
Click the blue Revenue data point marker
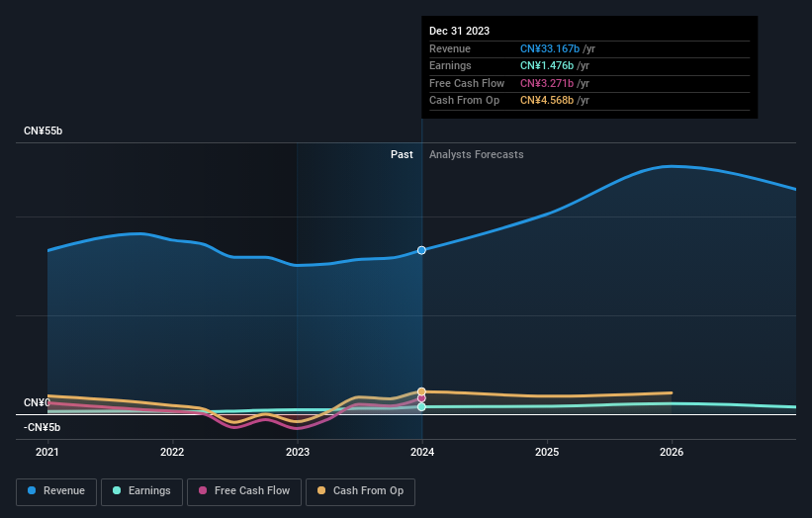tap(421, 250)
